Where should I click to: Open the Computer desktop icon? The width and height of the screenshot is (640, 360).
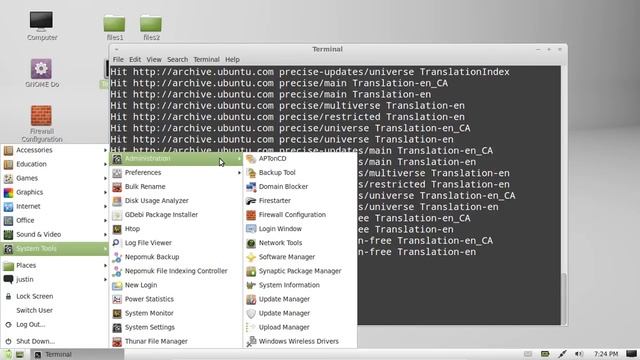(x=42, y=26)
